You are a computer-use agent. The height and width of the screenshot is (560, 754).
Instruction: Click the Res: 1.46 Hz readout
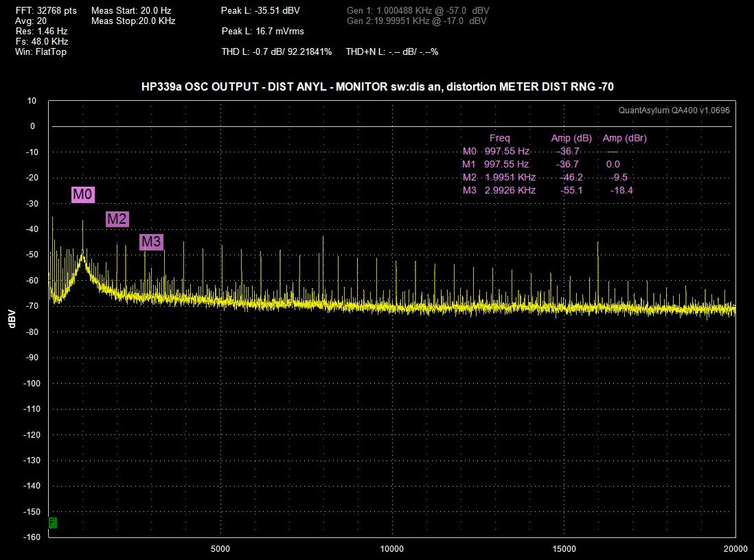point(41,32)
